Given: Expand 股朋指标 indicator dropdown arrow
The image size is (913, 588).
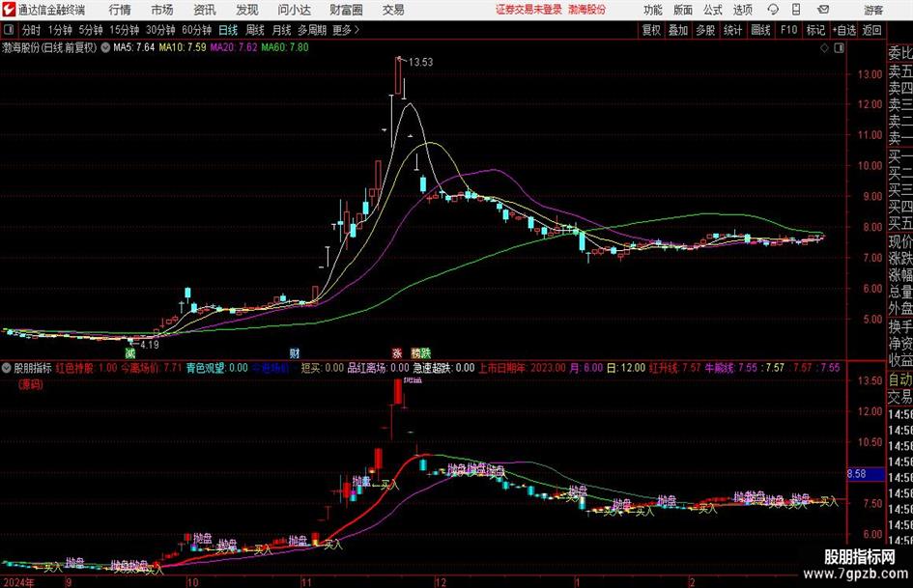Looking at the screenshot, I should (x=7, y=368).
